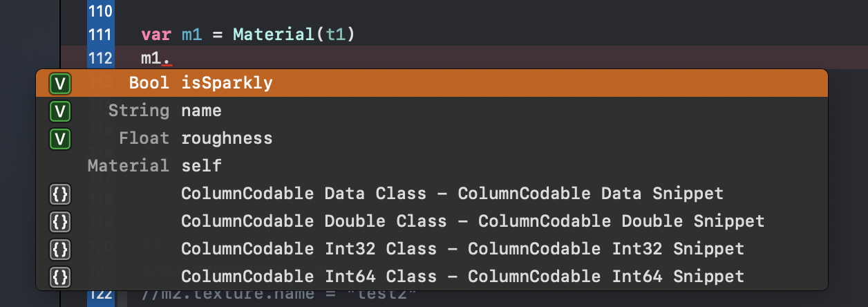Click the braces icon for Data snippet

[61, 194]
